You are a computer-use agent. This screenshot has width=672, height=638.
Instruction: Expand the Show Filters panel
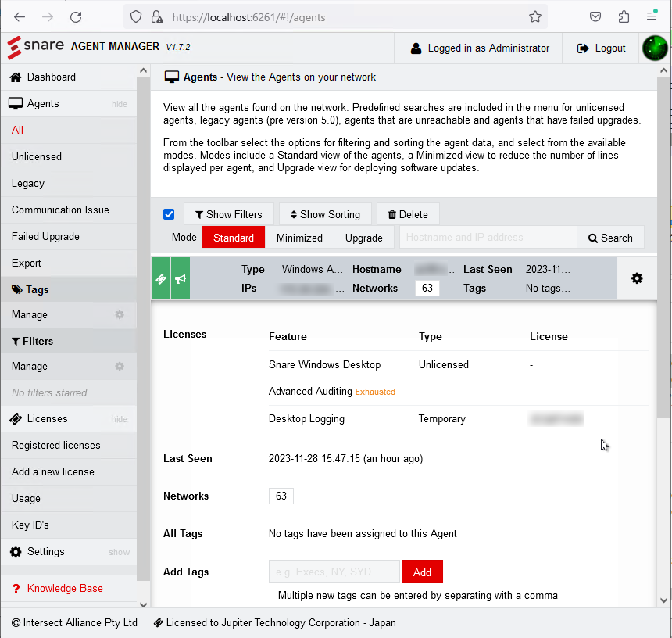coord(229,214)
